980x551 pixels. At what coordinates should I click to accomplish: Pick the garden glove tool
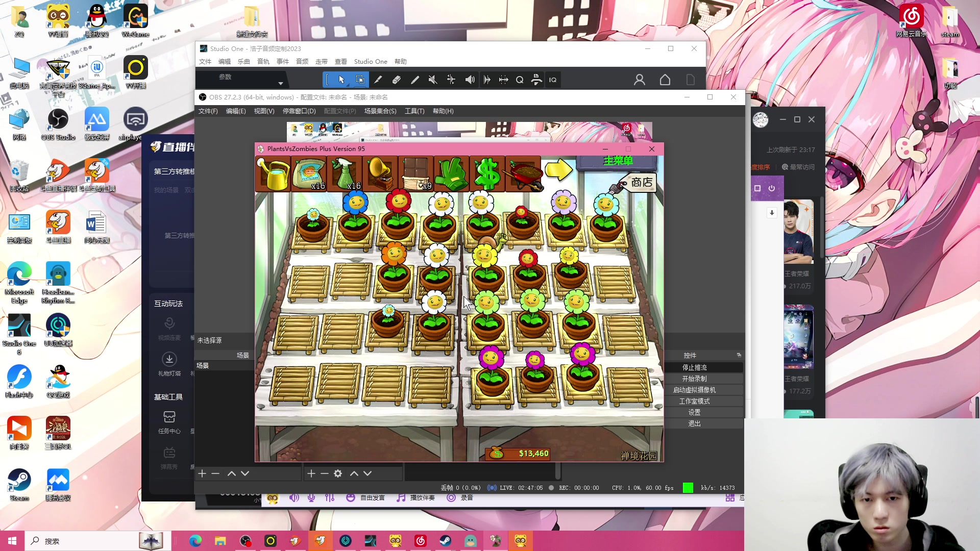tap(452, 174)
